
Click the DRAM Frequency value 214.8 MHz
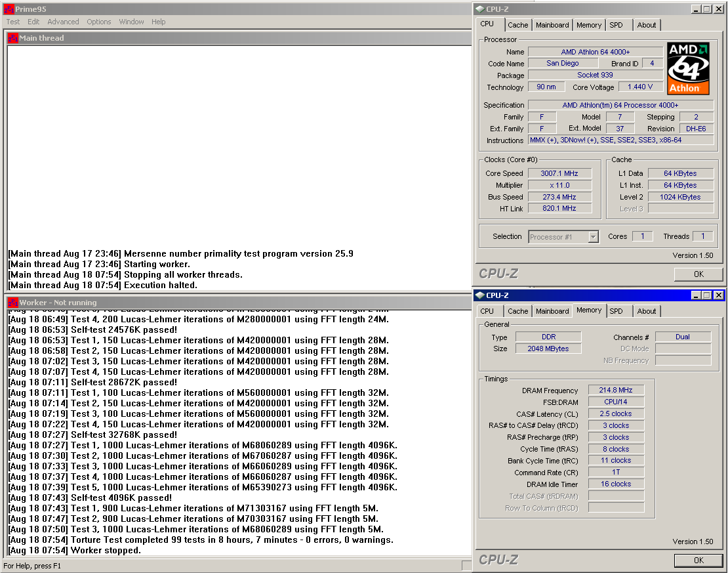pyautogui.click(x=616, y=391)
